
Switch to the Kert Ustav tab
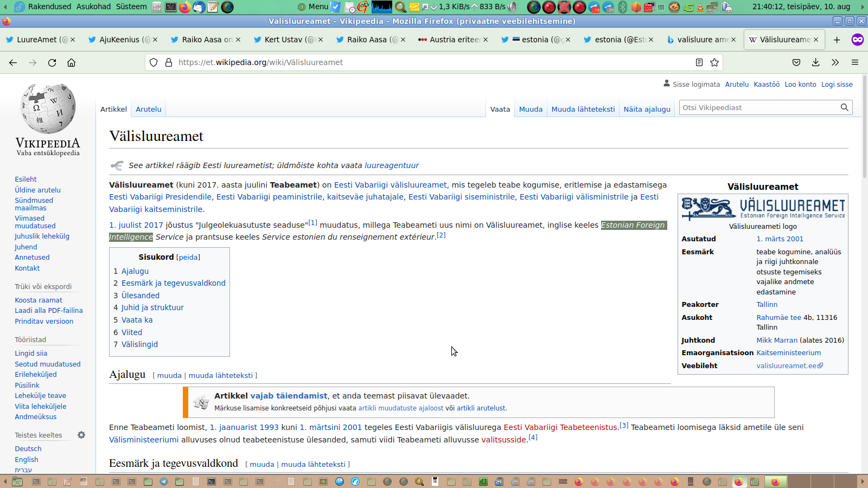point(287,40)
